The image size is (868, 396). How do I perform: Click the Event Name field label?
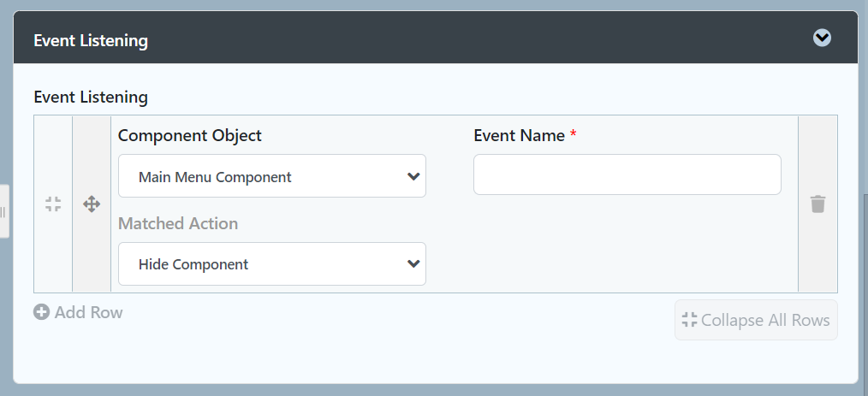click(x=519, y=135)
